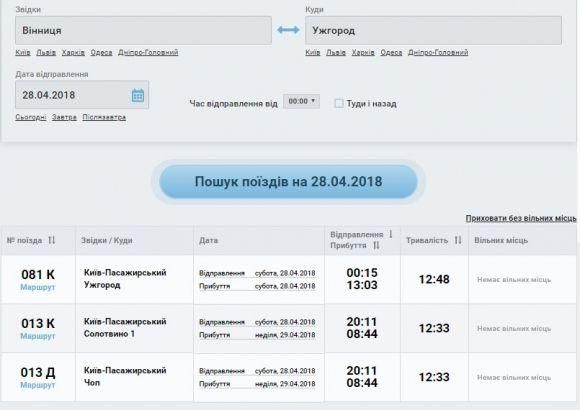Image resolution: width=580 pixels, height=410 pixels.
Task: Click departure time 00:15 of train 081 К
Action: (362, 273)
